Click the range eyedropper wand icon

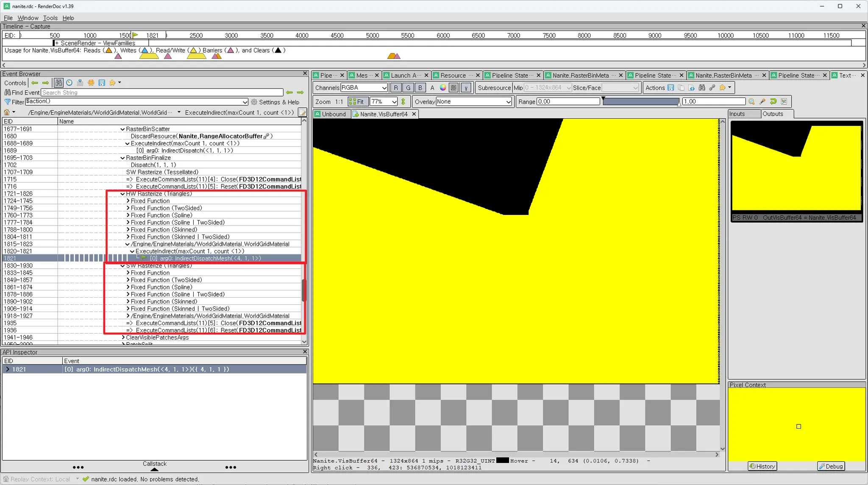click(x=762, y=102)
